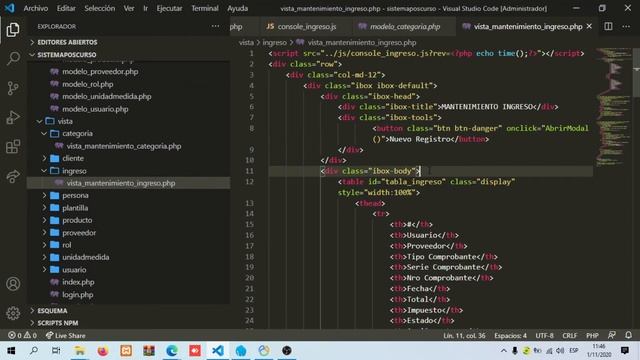Open taskbar search magnifier

pyautogui.click(x=34, y=351)
